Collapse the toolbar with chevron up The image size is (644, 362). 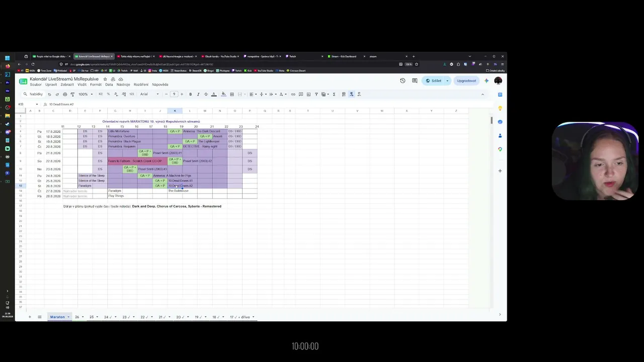pos(482,94)
